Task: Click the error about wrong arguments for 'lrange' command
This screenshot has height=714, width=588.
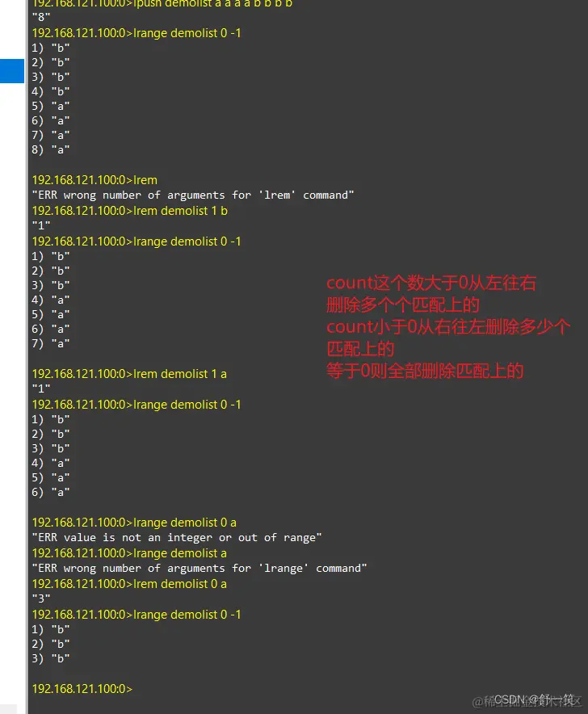Action: click(199, 569)
